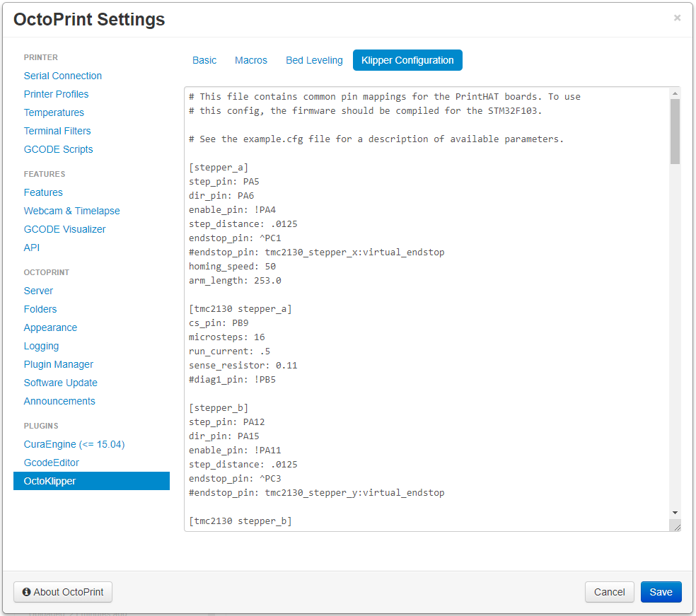Select the OctoKlipper plugin entry
696x616 pixels.
91,481
